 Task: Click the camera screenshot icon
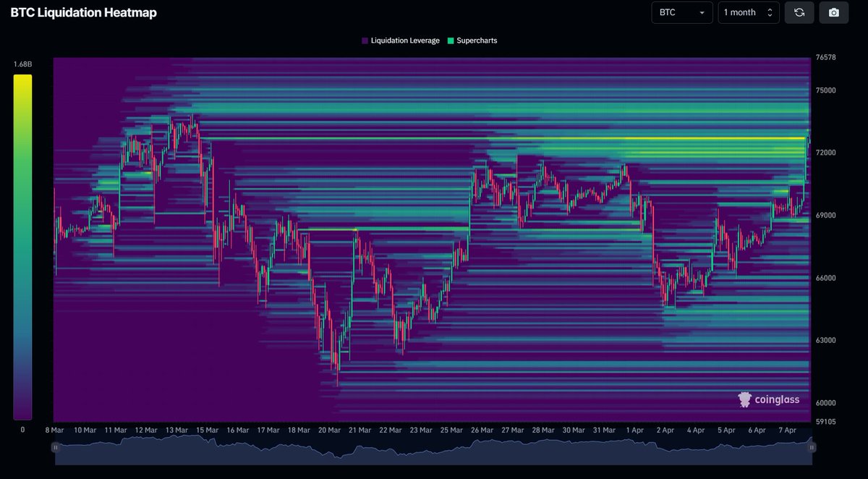tap(834, 12)
